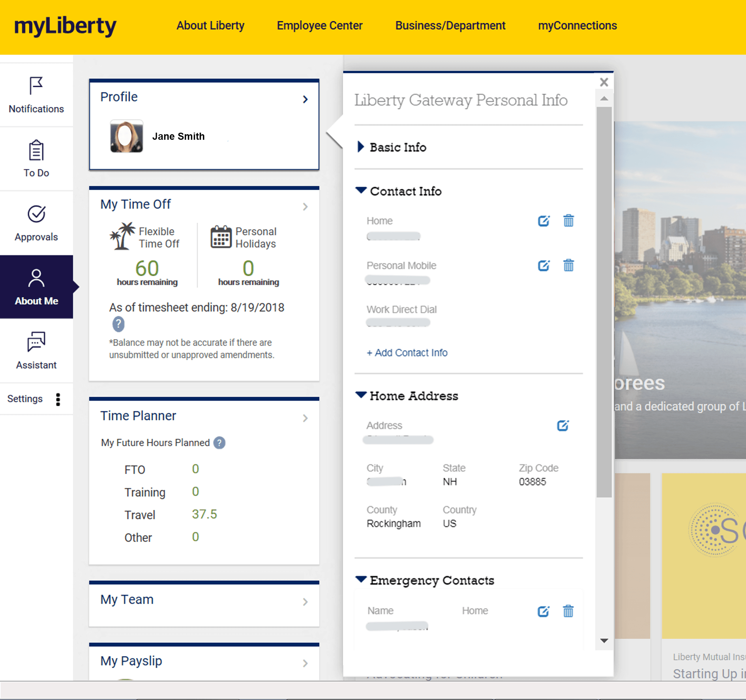Viewport: 746px width, 700px height.
Task: Open full Profile details
Action: tap(305, 99)
